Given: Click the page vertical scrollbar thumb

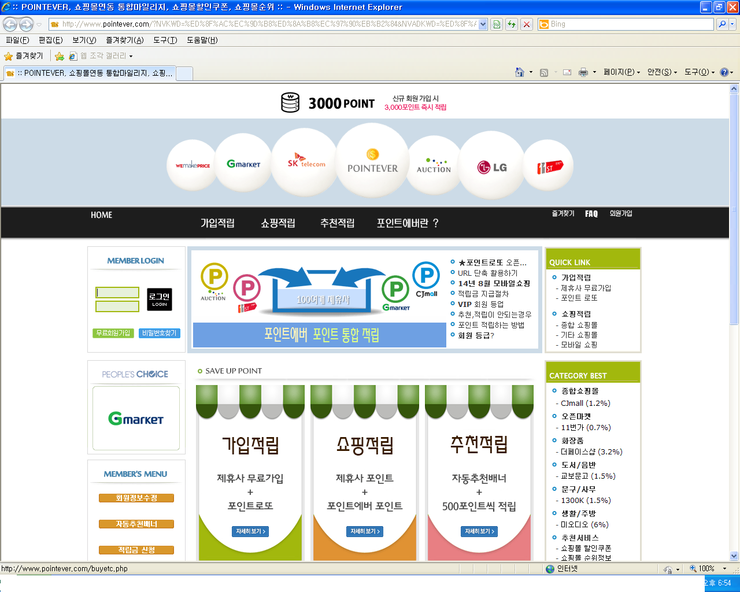Looking at the screenshot, I should click(733, 209).
